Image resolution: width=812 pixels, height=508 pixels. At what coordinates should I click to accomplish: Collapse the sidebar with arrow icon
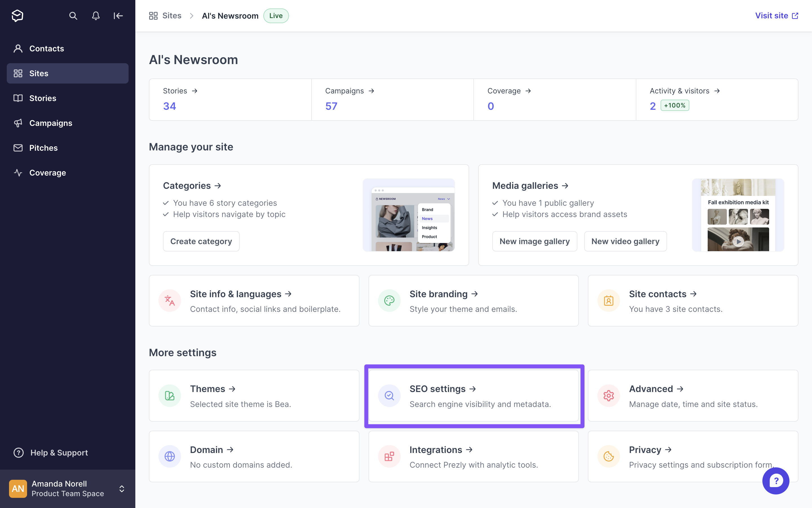[118, 16]
